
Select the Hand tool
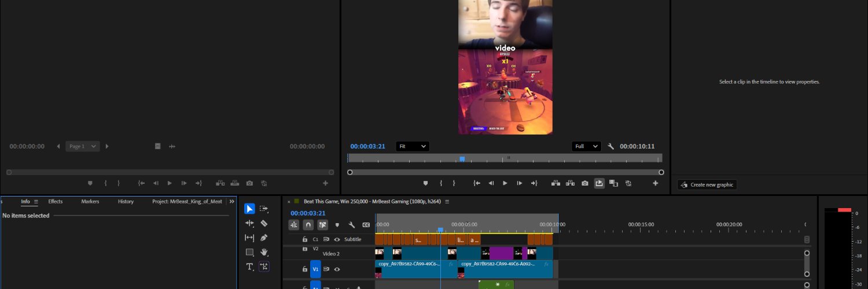tap(264, 252)
